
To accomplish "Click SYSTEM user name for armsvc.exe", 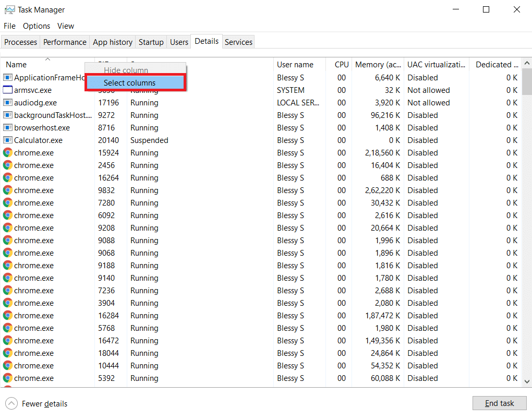I will [x=291, y=90].
